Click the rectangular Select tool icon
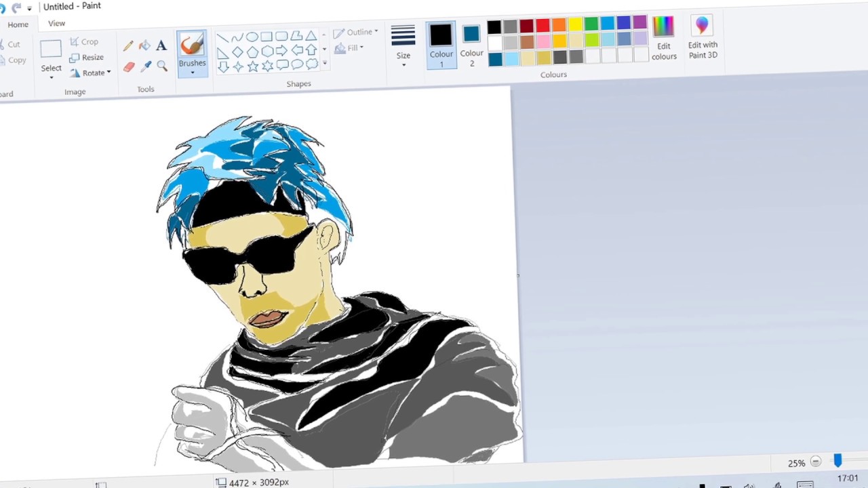 point(51,49)
